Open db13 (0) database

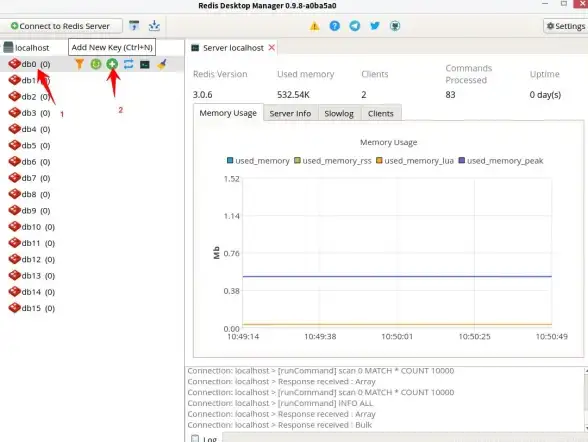(x=38, y=276)
